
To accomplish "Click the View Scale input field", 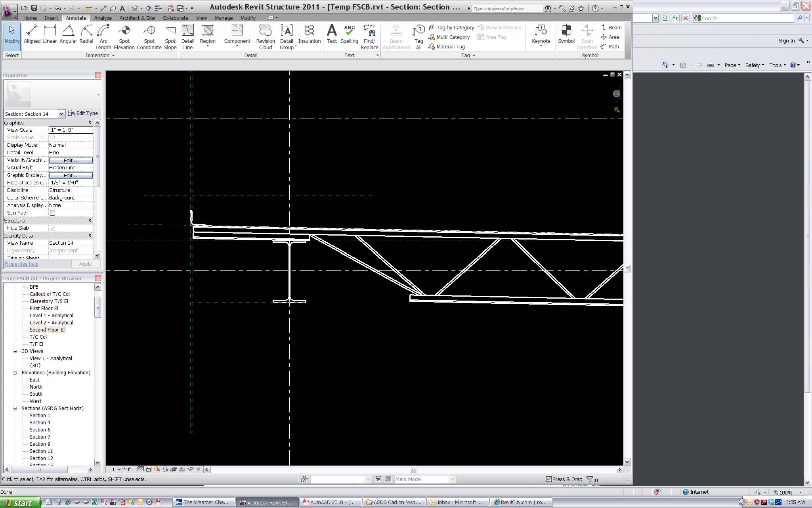I will click(71, 130).
